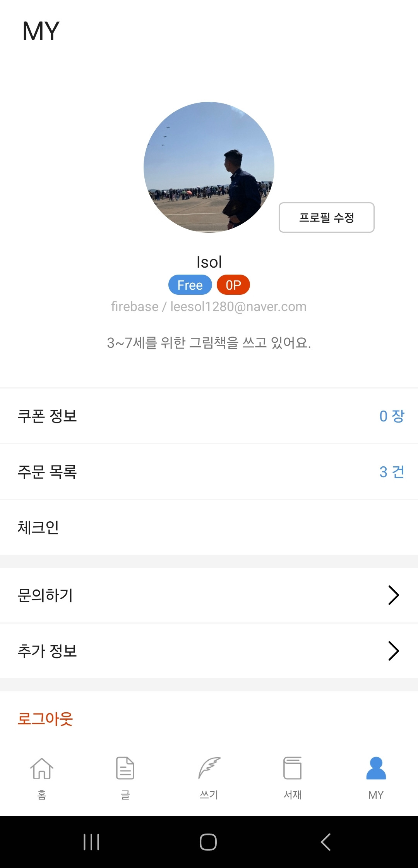418x868 pixels.
Task: Tap the red 로그아웃 link
Action: 45,718
